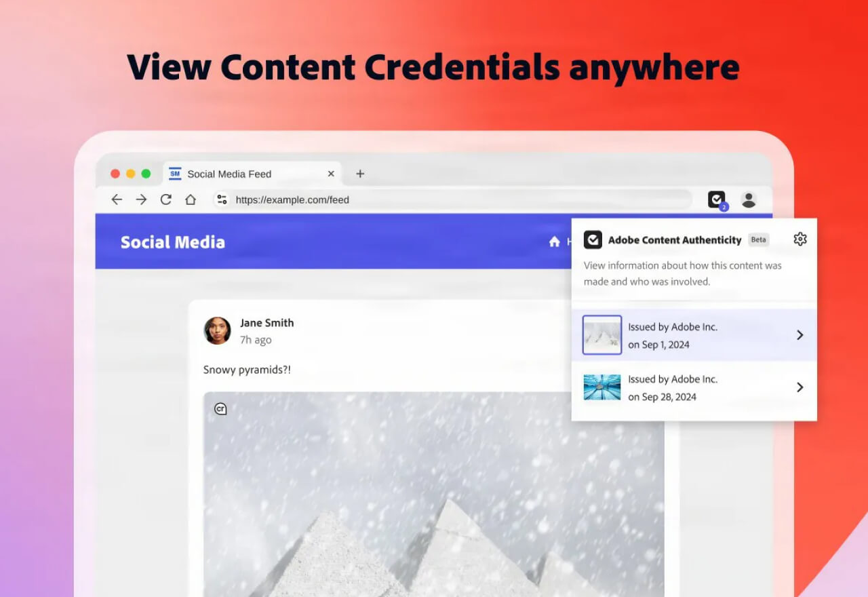Select the Content Credentials pin on the snowy image
Screen dimensions: 868x597
[220, 408]
